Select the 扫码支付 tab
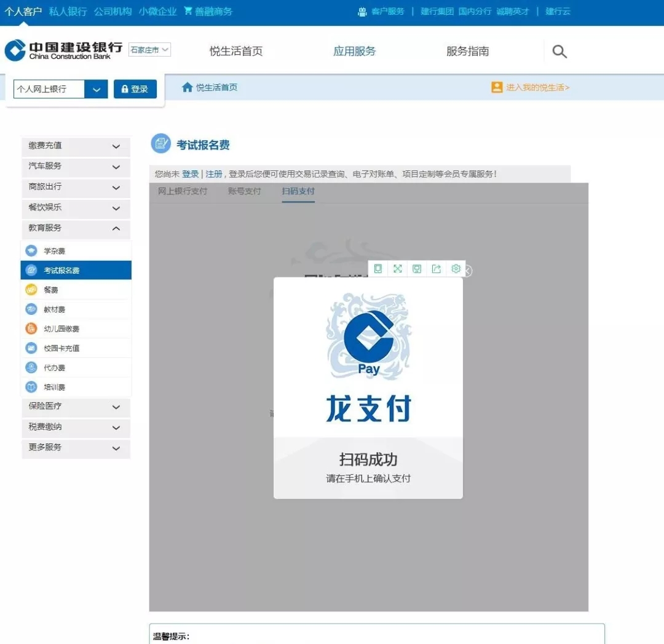The height and width of the screenshot is (644, 664). pyautogui.click(x=298, y=191)
